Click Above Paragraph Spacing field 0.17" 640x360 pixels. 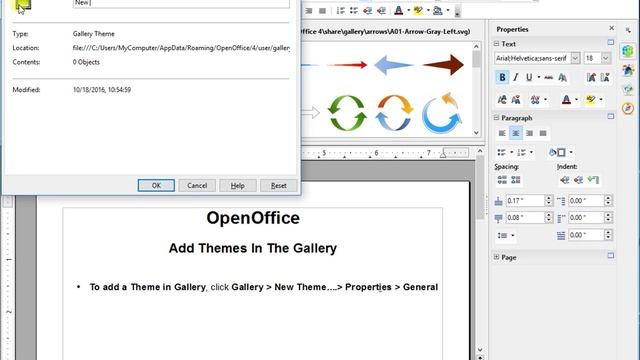(525, 200)
